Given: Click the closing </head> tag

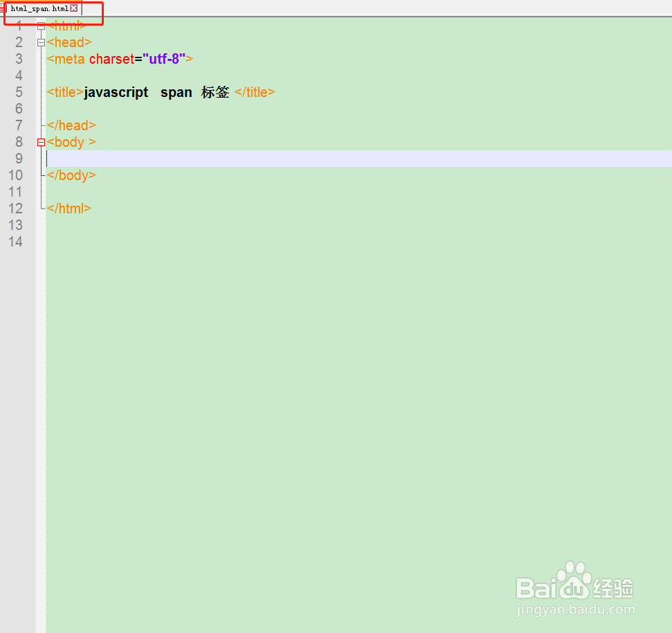Looking at the screenshot, I should point(71,125).
